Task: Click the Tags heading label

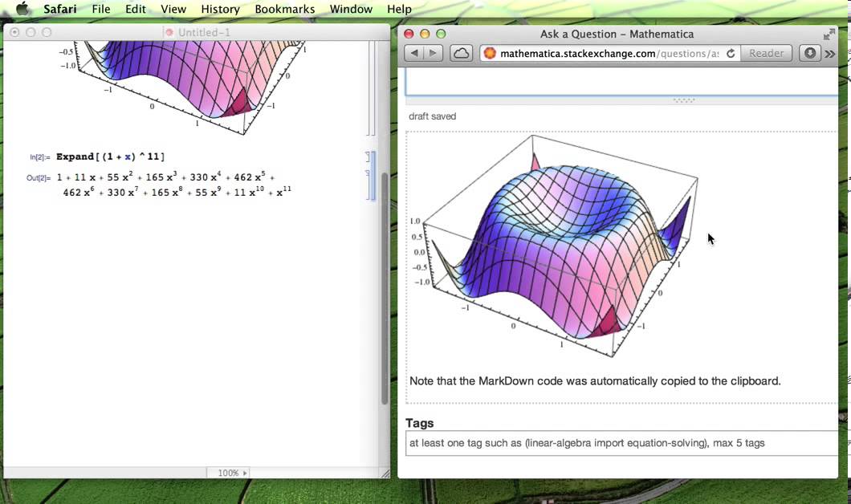Action: pos(420,423)
